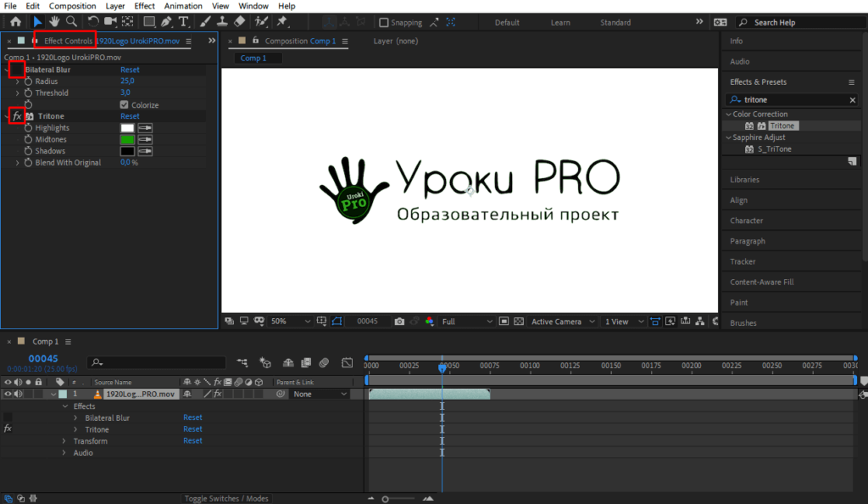Open the green Midtones color swatch
868x504 pixels.
pyautogui.click(x=127, y=140)
